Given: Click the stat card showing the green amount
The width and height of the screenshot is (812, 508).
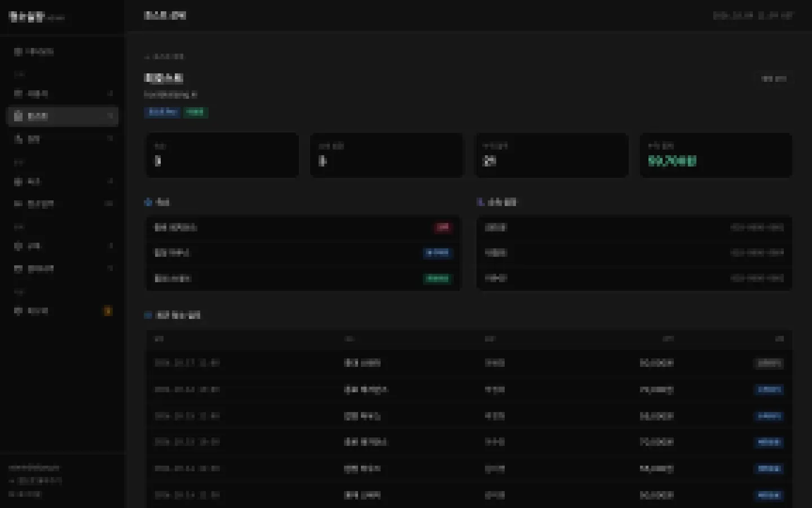Looking at the screenshot, I should click(x=716, y=155).
